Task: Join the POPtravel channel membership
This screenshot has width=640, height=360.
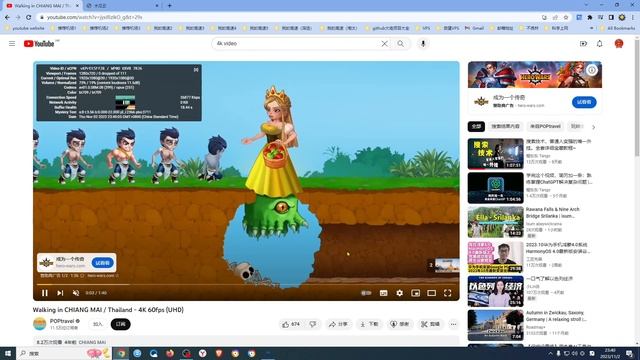Action: click(x=98, y=324)
